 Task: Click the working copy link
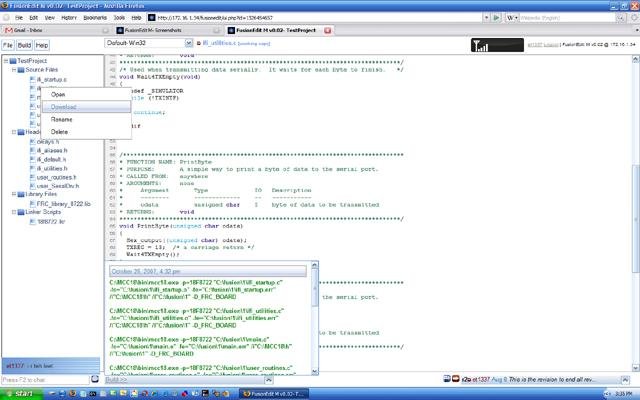click(253, 44)
